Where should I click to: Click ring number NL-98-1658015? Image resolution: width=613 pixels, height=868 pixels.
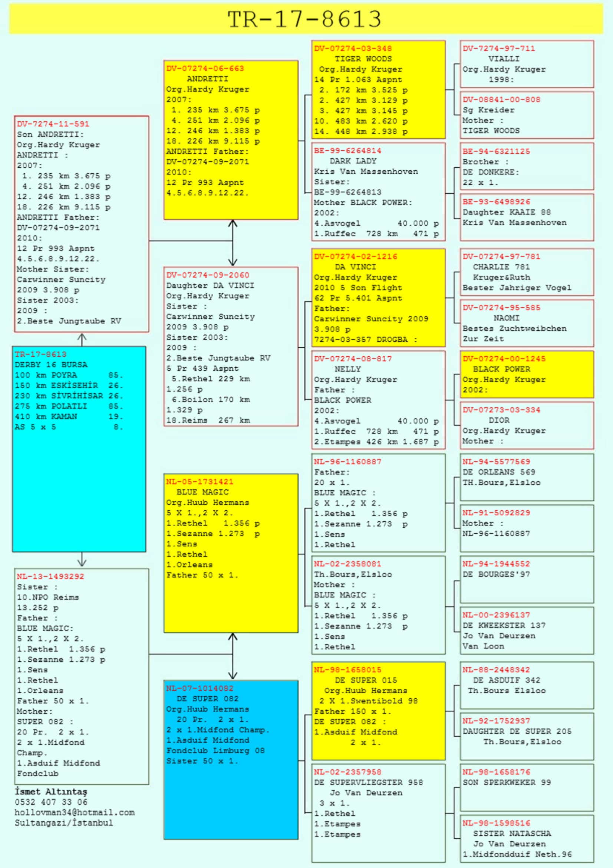(347, 669)
